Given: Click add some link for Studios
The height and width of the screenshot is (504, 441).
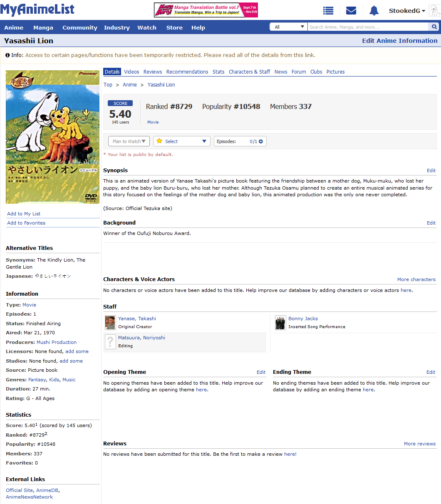Looking at the screenshot, I should 71,361.
